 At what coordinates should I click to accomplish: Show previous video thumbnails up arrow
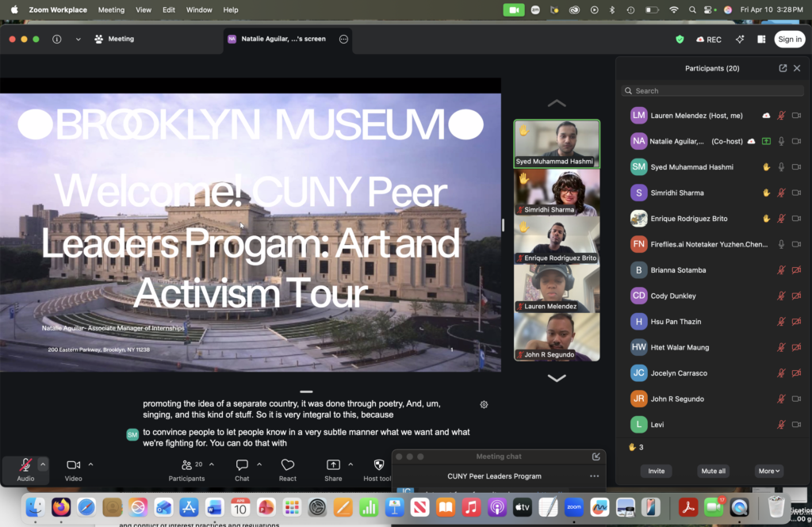coord(557,103)
